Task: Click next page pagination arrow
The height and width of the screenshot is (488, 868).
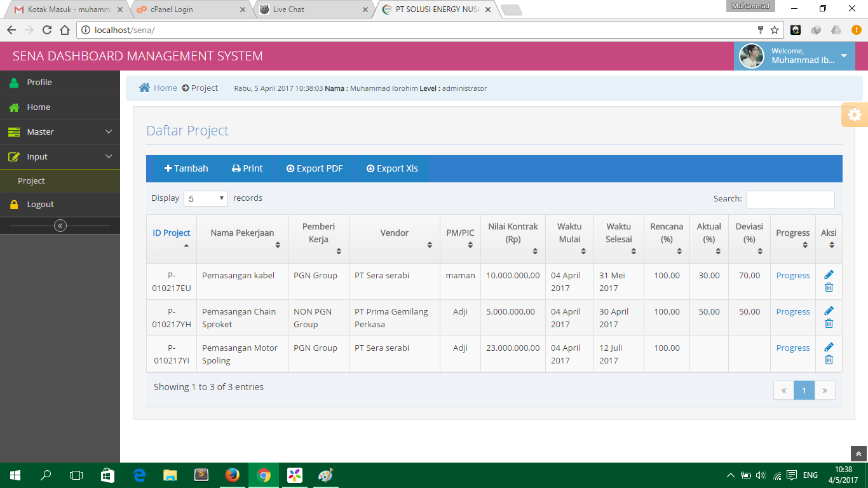Action: [825, 390]
